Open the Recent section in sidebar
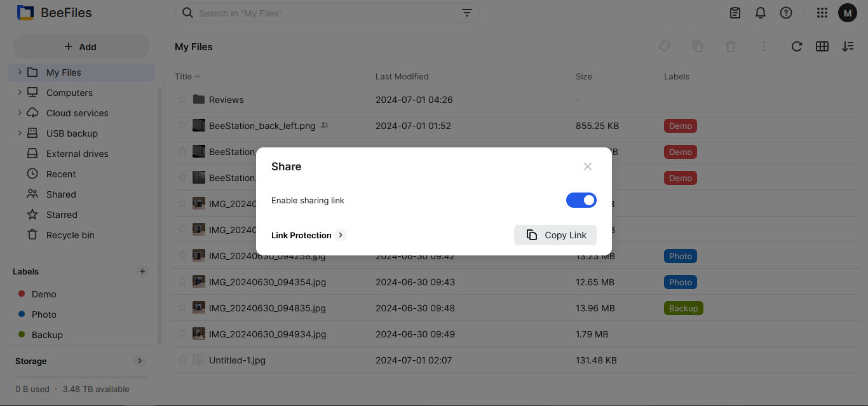Screen dimensions: 868x406 coord(60,174)
